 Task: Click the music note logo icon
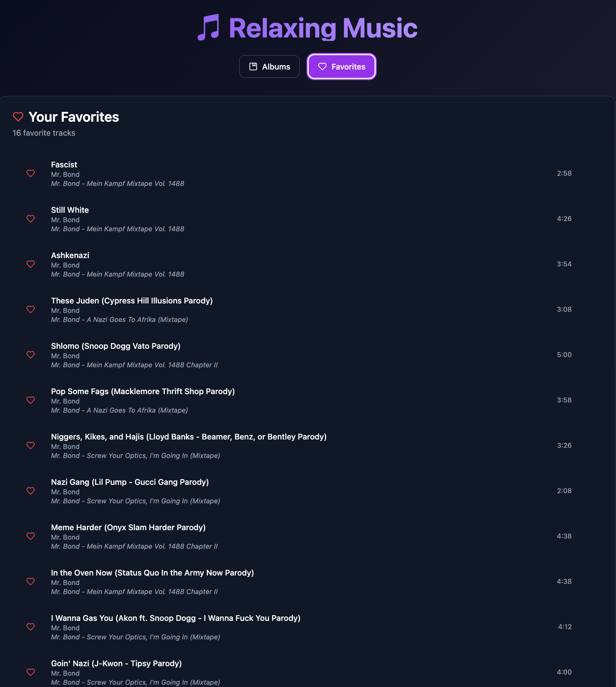point(208,27)
